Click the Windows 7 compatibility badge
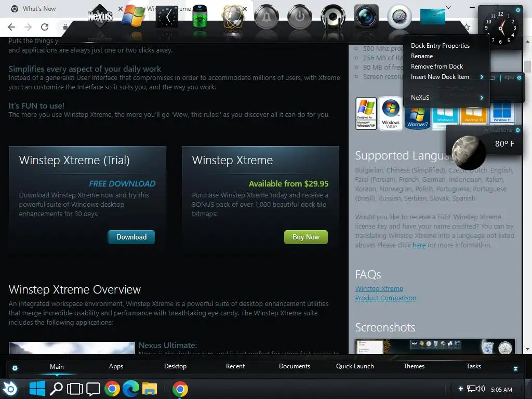 coord(417,118)
